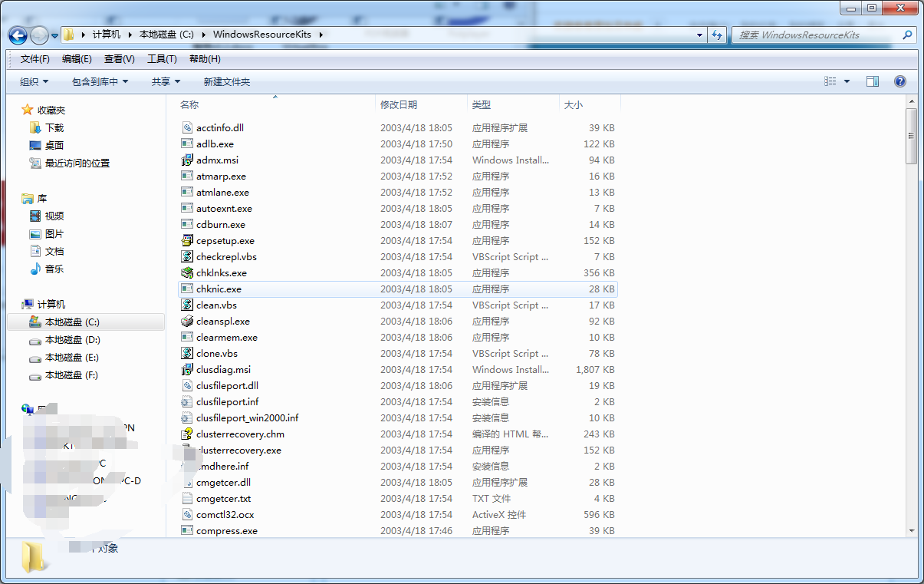Viewport: 924px width, 584px height.
Task: Click the checkrepl.vbs script icon
Action: (x=187, y=257)
